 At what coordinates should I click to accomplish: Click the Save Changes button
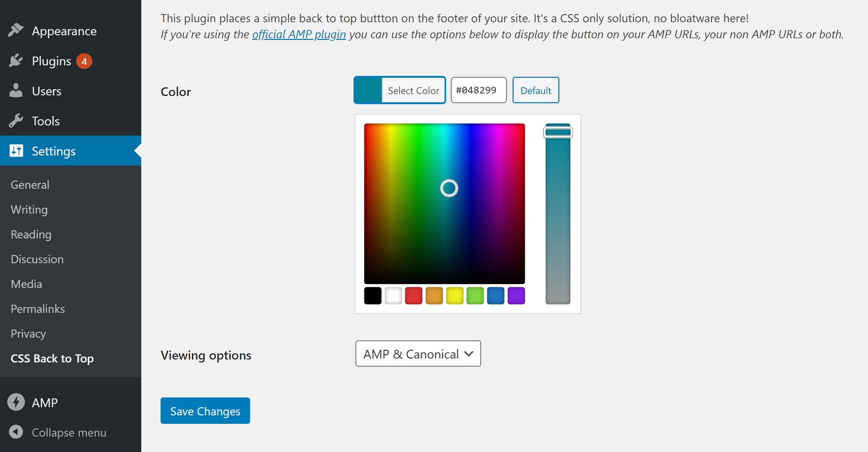coord(205,411)
